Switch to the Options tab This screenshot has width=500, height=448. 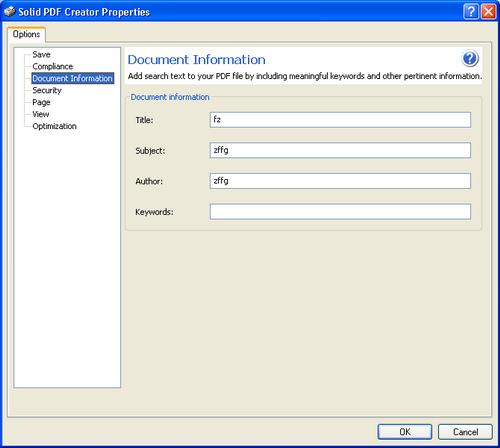click(x=26, y=34)
